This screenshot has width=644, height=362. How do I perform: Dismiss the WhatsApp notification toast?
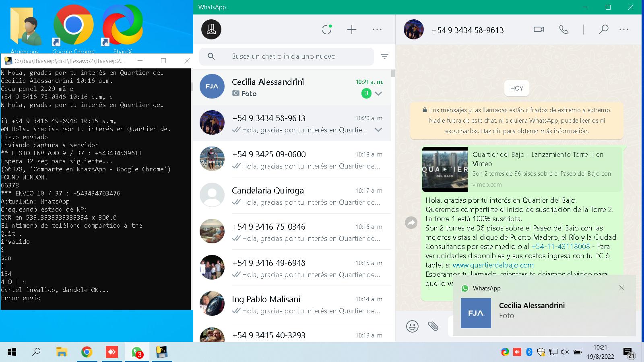click(621, 288)
